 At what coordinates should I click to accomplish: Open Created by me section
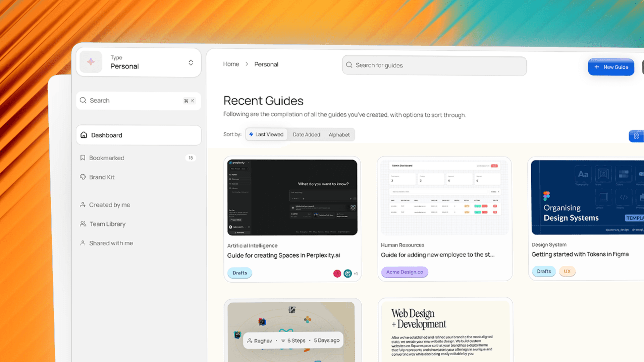[109, 205]
